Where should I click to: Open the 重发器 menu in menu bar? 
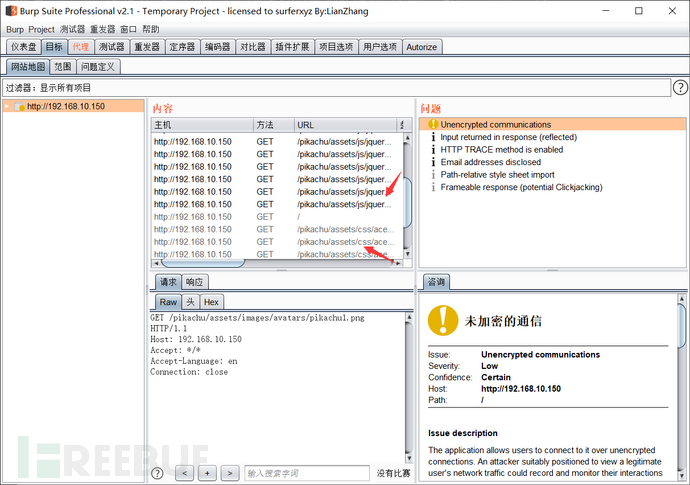click(x=103, y=29)
